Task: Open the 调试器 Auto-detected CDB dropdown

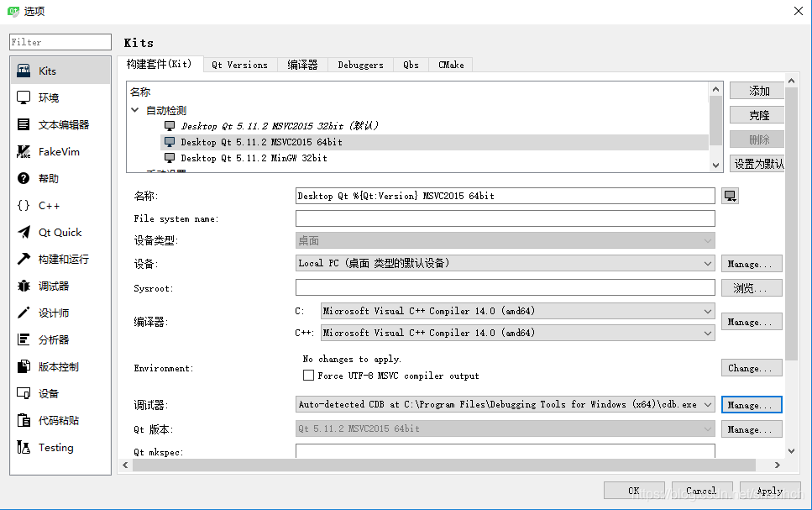Action: 505,404
